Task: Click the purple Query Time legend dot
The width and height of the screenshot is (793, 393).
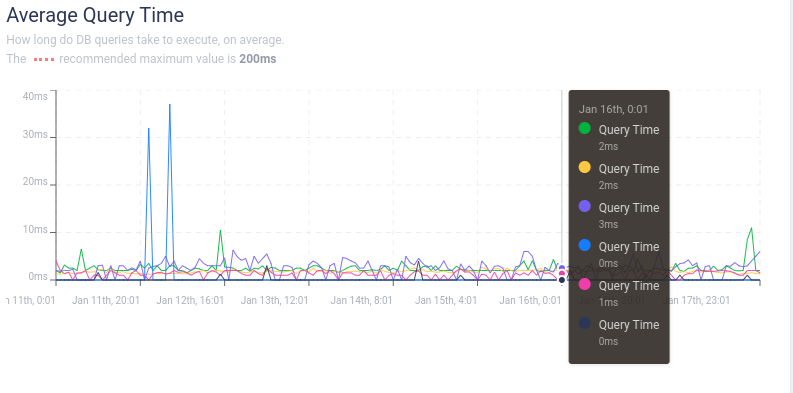Action: pos(584,206)
